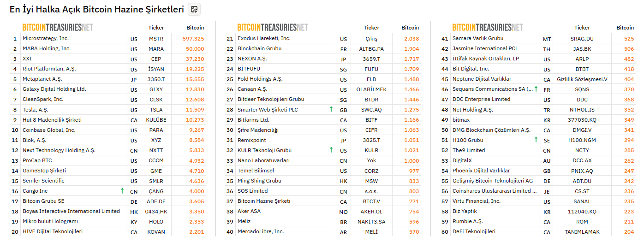This screenshot has width=644, height=242.
Task: Click the 11.509 Bitcoin value for Tesla
Action: (x=195, y=109)
